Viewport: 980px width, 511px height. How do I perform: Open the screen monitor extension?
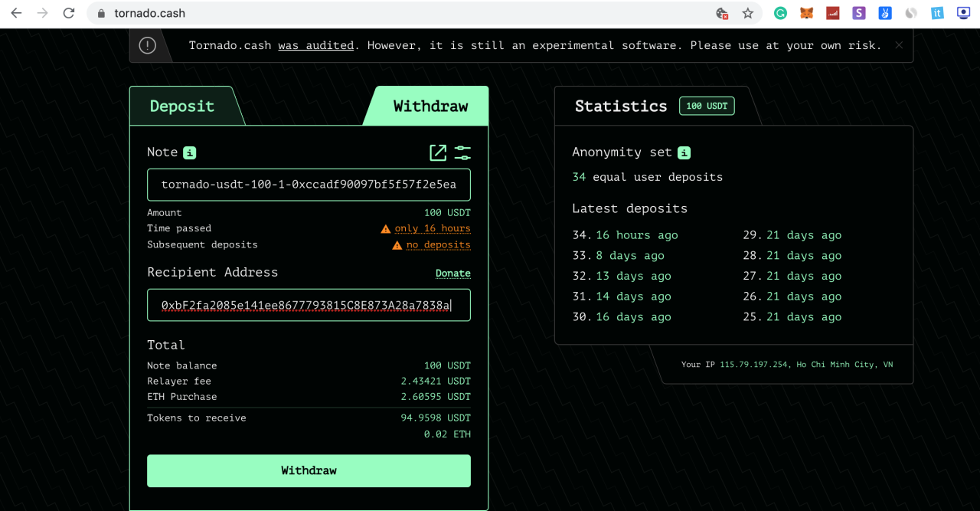click(963, 13)
